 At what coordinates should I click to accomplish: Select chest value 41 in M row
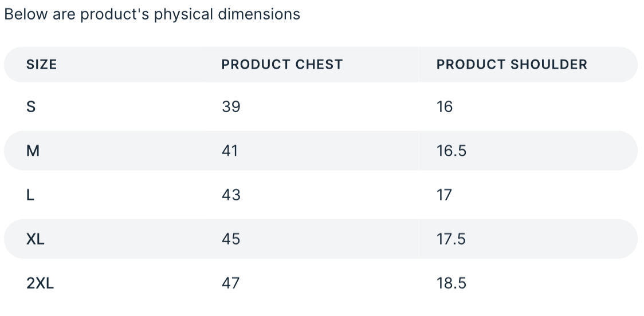230,151
